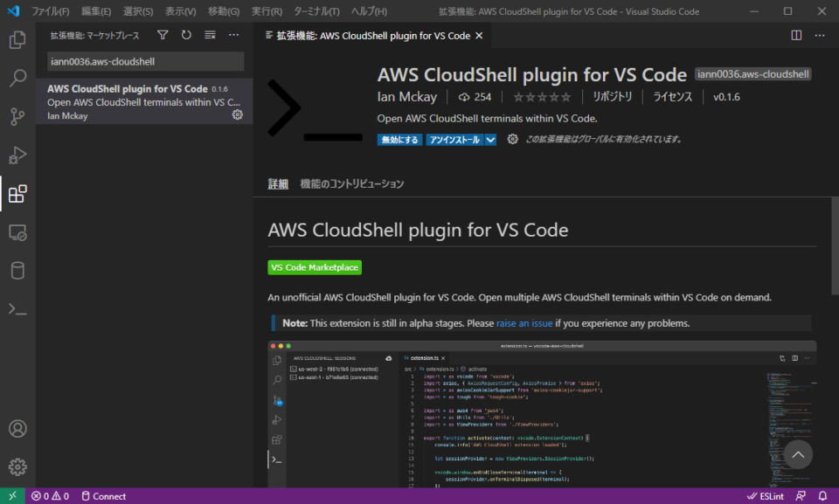The width and height of the screenshot is (839, 504).
Task: Filter the Marketplace extension results
Action: click(163, 35)
